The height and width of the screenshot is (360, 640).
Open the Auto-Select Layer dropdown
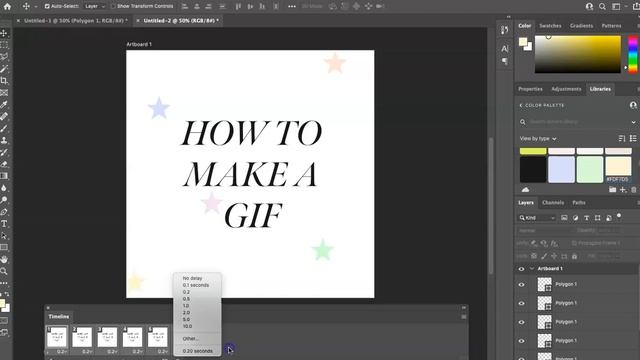(95, 6)
